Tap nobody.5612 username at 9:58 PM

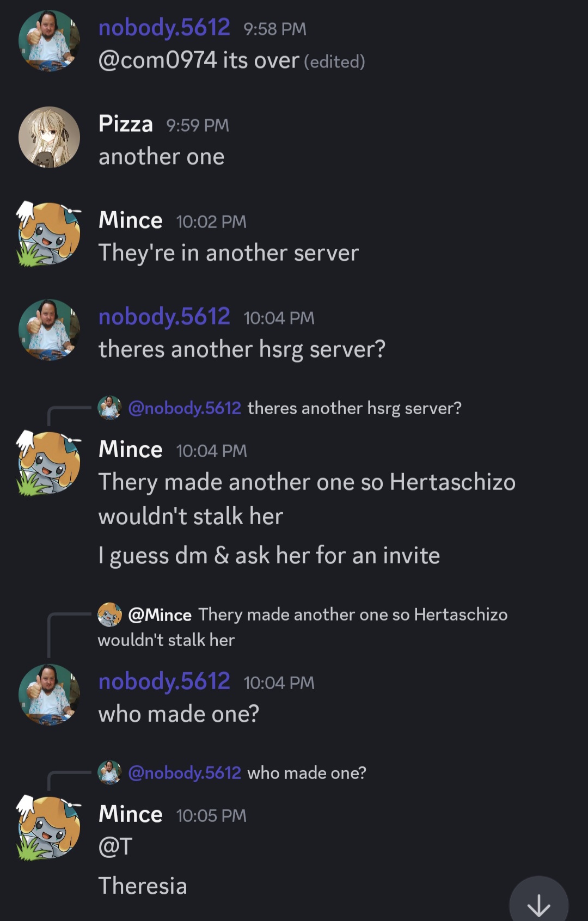(164, 28)
